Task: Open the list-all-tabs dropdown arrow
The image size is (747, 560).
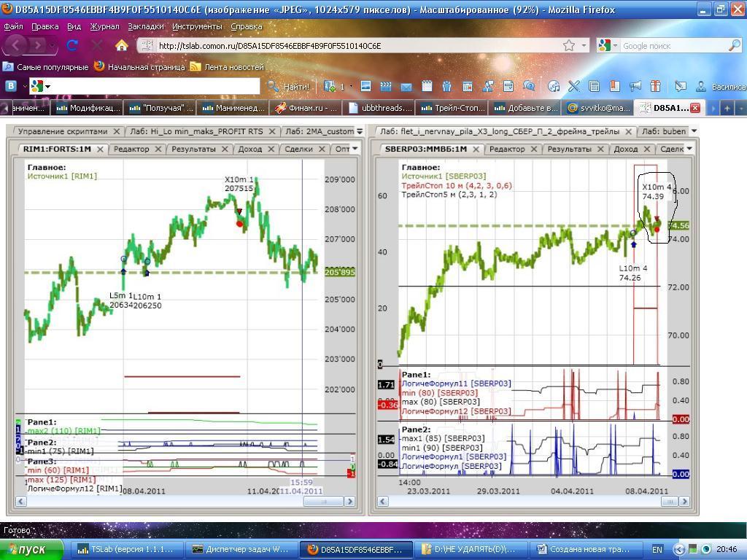Action: click(741, 109)
